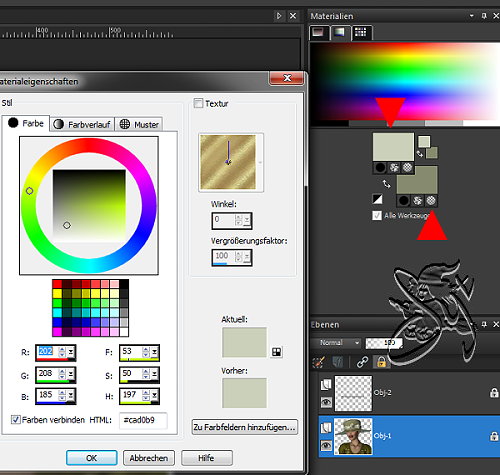Image resolution: width=500 pixels, height=475 pixels.
Task: Swap foreground and background materials
Action: point(386,184)
